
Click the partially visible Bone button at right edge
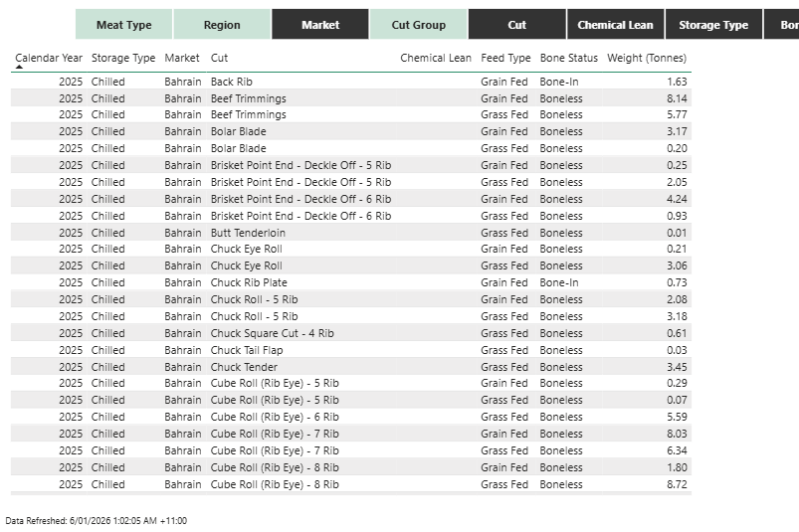click(x=782, y=25)
